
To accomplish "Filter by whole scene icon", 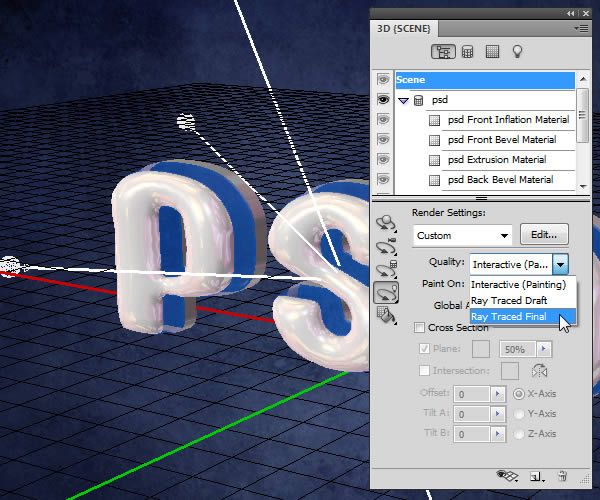I will pos(442,51).
